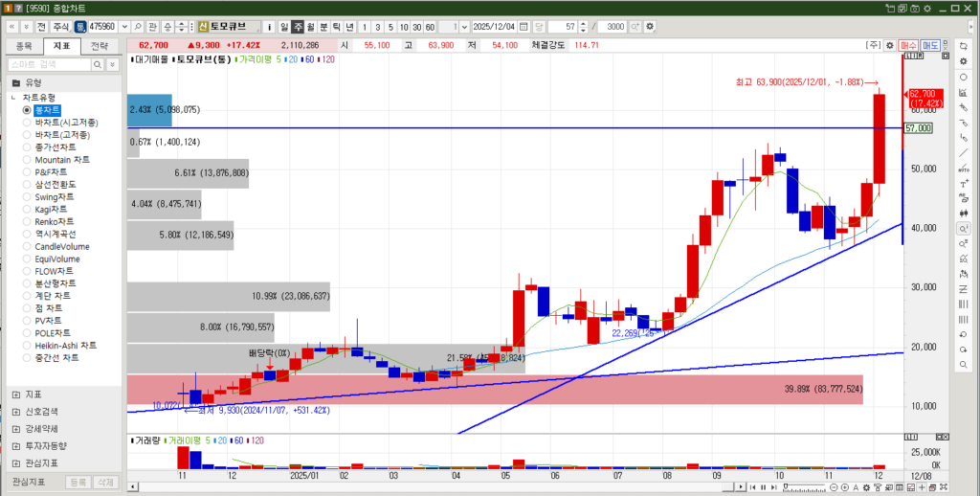This screenshot has height=496, width=980.
Task: Switch to the 전략 tab
Action: [x=100, y=45]
